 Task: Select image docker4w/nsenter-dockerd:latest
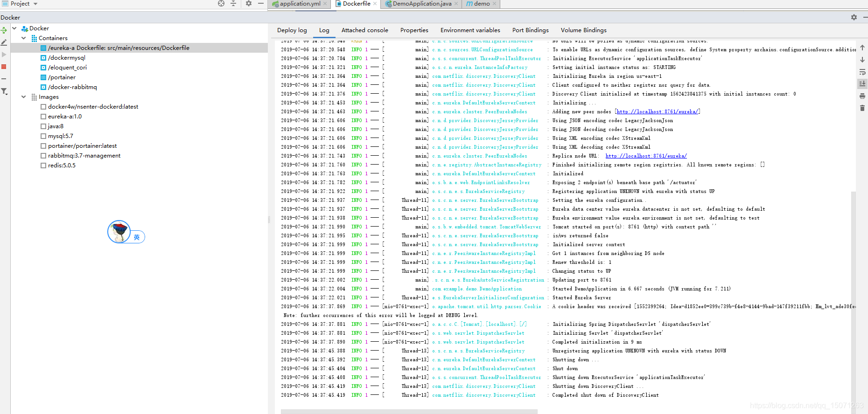tap(93, 106)
